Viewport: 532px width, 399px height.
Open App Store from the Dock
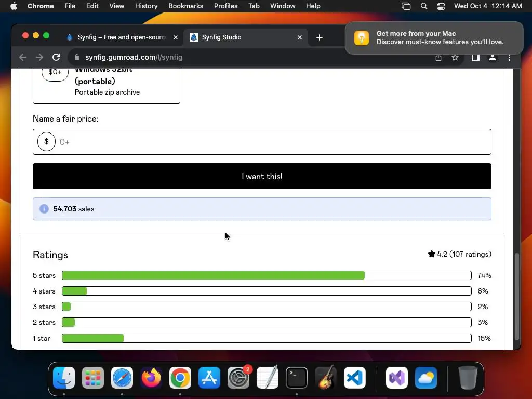209,377
